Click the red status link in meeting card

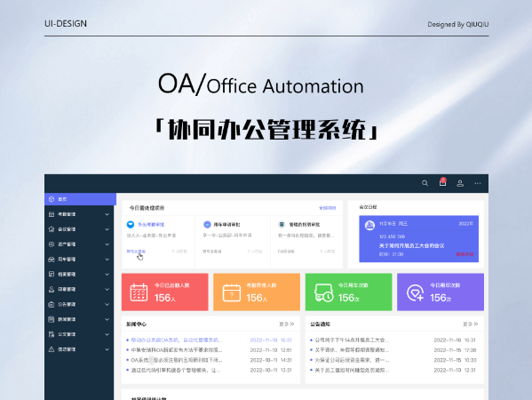click(x=465, y=254)
